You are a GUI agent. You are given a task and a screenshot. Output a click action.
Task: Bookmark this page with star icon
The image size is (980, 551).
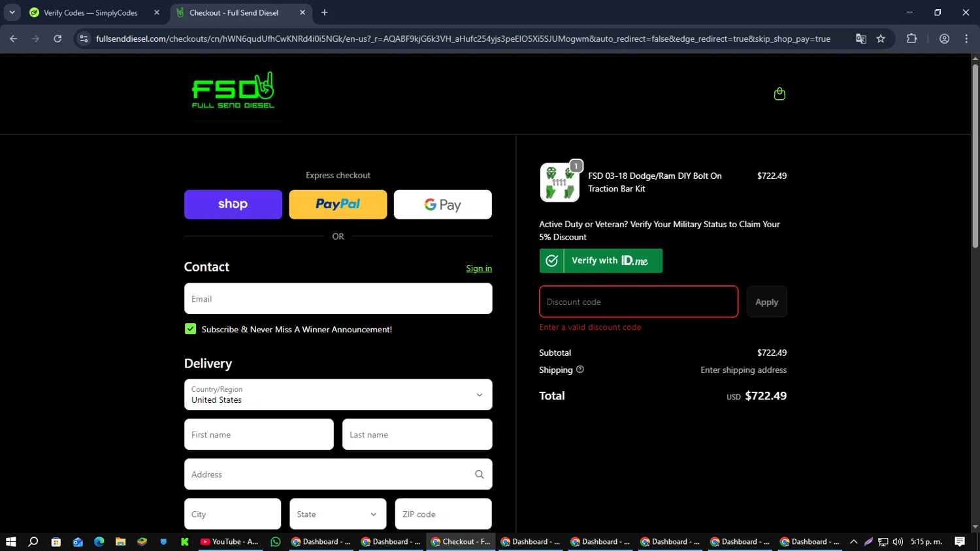tap(881, 39)
